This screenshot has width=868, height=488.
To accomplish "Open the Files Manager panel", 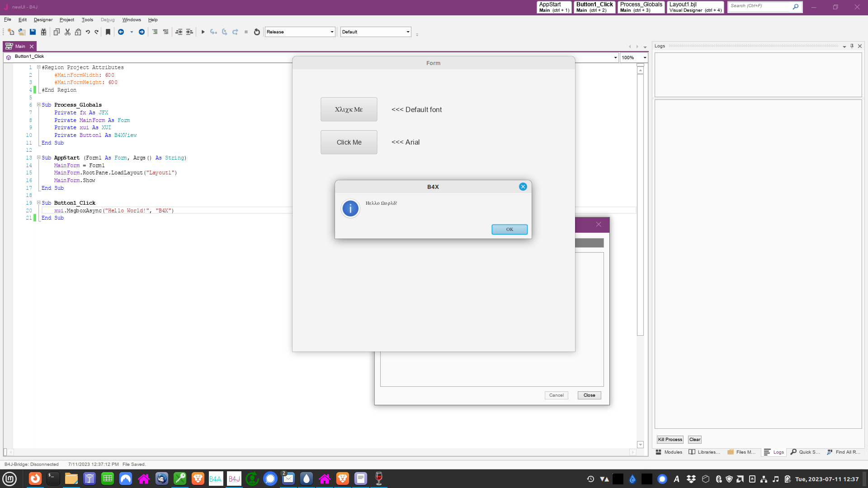I will (x=741, y=452).
